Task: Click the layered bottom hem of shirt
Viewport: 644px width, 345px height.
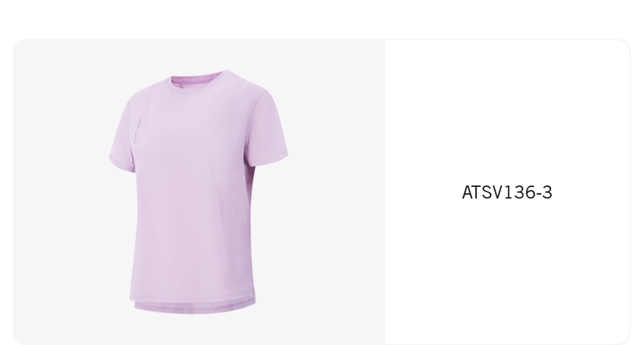Action: click(195, 307)
